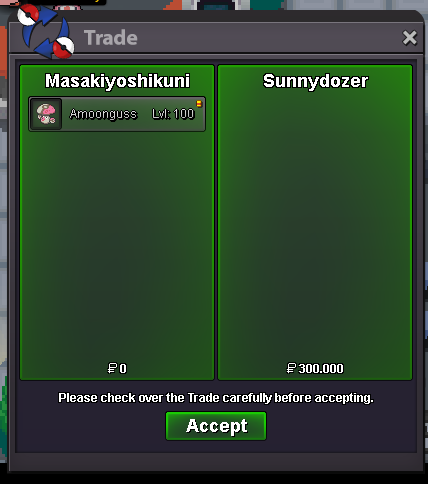Click the Sunnydozer player name header
The height and width of the screenshot is (484, 428).
315,81
